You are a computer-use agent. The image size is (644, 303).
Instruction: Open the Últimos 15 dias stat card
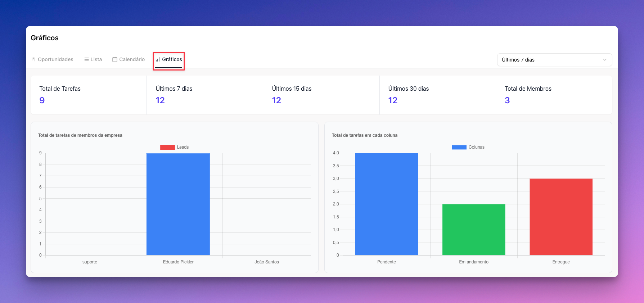click(321, 95)
